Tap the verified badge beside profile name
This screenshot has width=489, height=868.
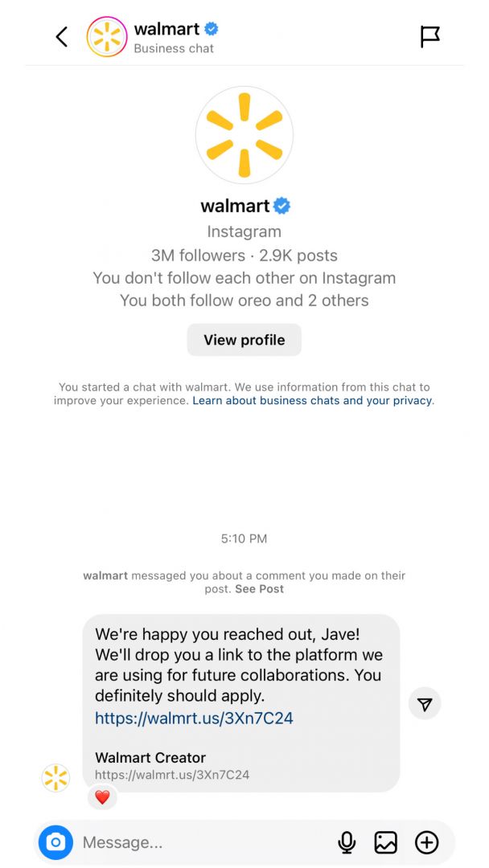281,206
